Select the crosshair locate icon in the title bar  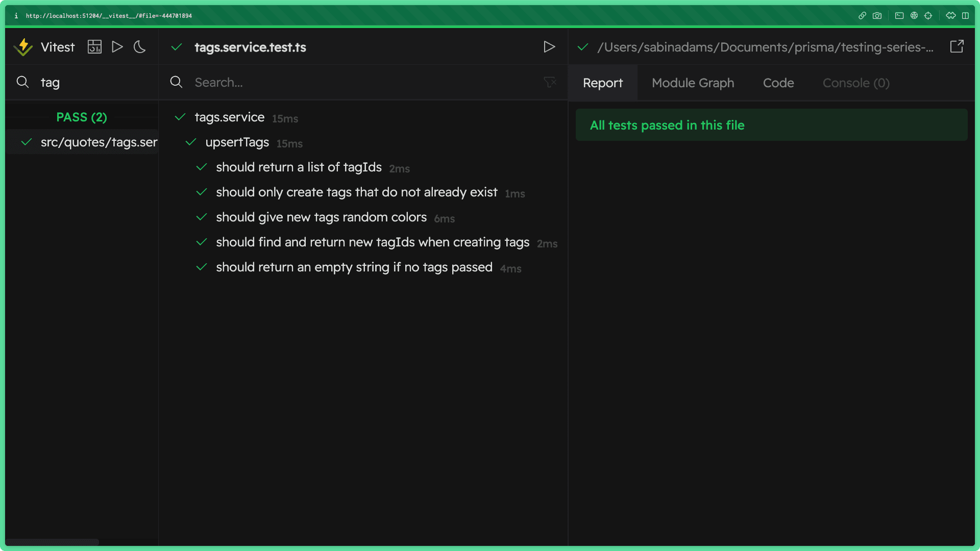pos(928,16)
